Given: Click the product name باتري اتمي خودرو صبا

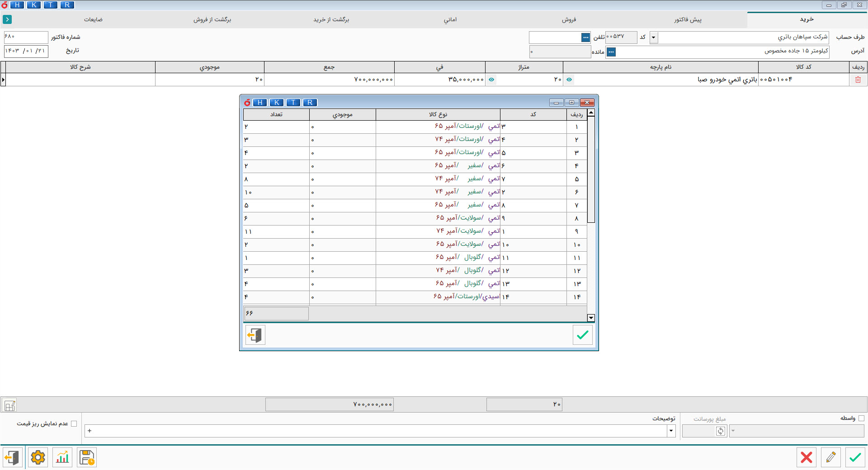Looking at the screenshot, I should [x=727, y=80].
